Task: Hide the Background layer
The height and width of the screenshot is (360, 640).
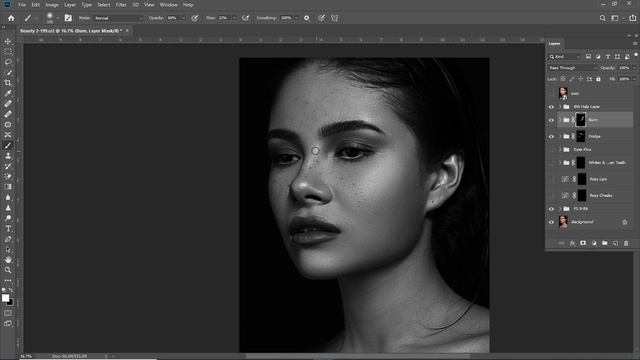Action: pyautogui.click(x=551, y=222)
